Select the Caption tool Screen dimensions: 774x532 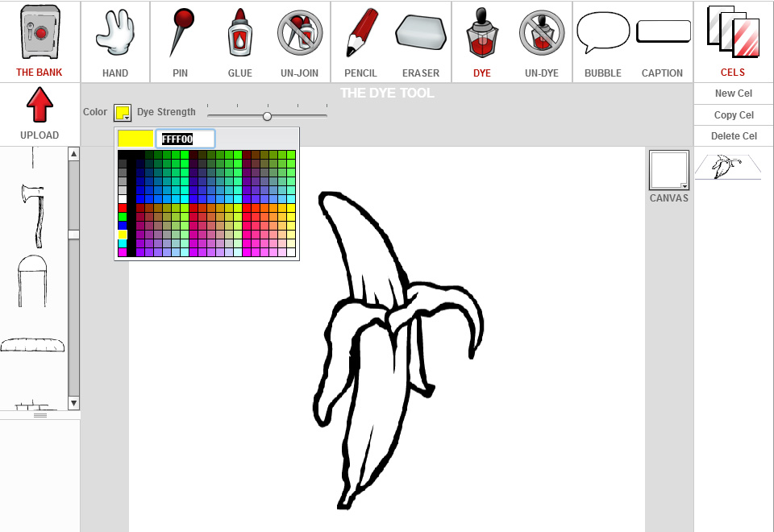pyautogui.click(x=663, y=31)
